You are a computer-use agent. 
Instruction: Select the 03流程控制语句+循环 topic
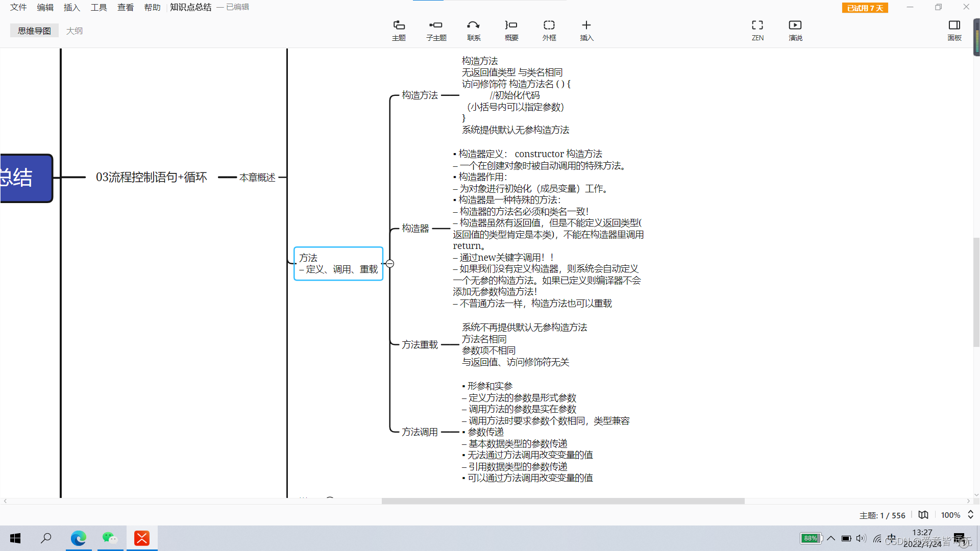(x=152, y=177)
